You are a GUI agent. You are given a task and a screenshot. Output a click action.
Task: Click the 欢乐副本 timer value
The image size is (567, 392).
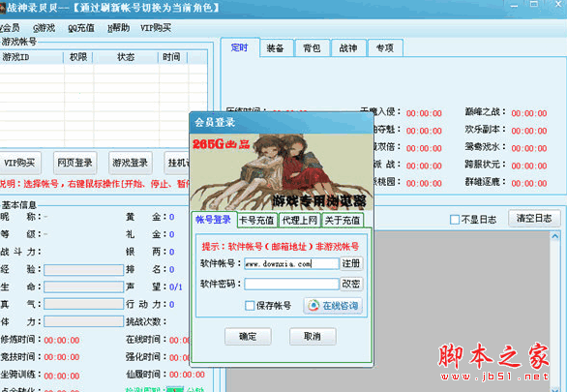coord(529,131)
